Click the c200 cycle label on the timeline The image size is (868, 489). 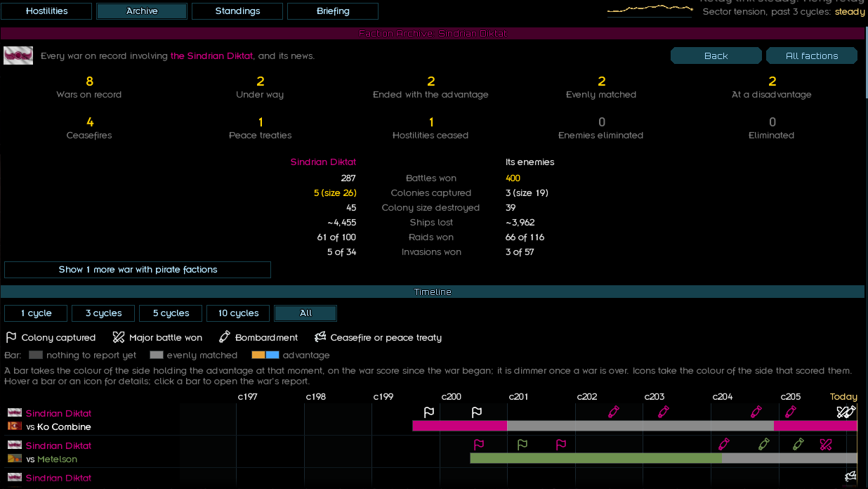451,397
